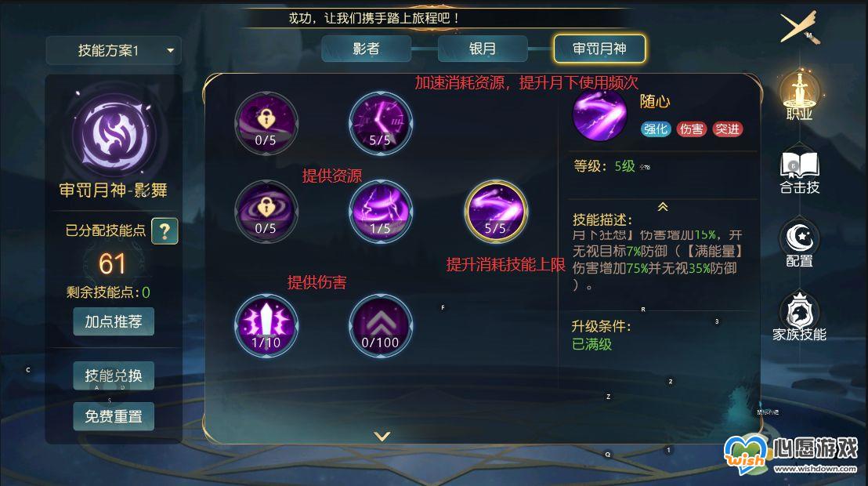
Task: Open the 技能方案1 skill plan dropdown
Action: [x=114, y=50]
